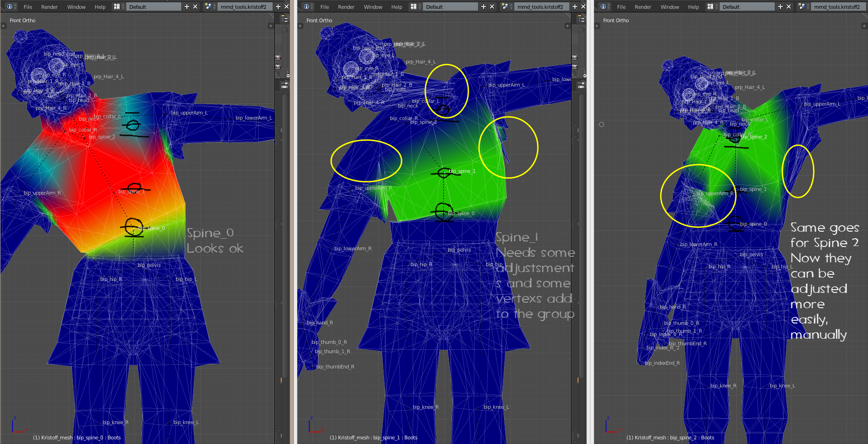Open Outliner editor type icon in left window

coord(285,19)
